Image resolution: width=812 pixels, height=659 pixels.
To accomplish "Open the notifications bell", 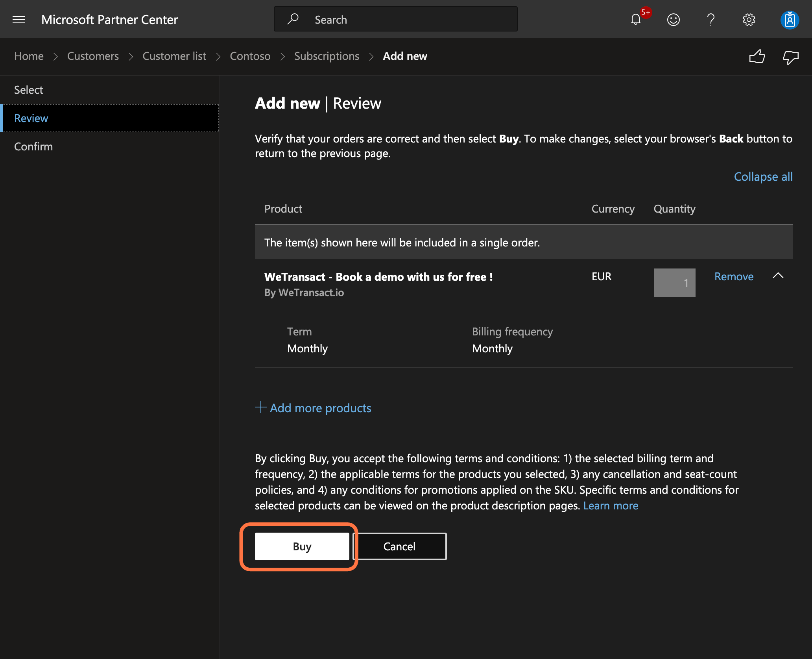I will point(636,19).
